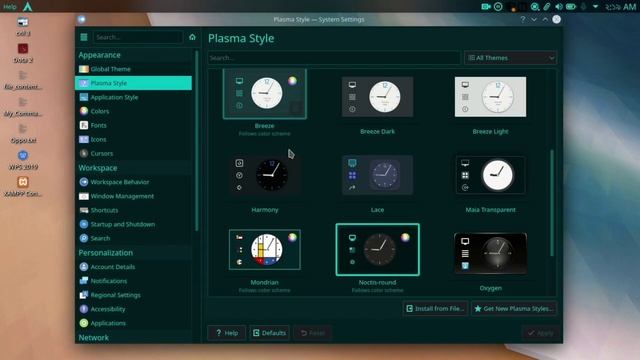Open Accessibility settings
The image size is (640, 360).
(133, 309)
